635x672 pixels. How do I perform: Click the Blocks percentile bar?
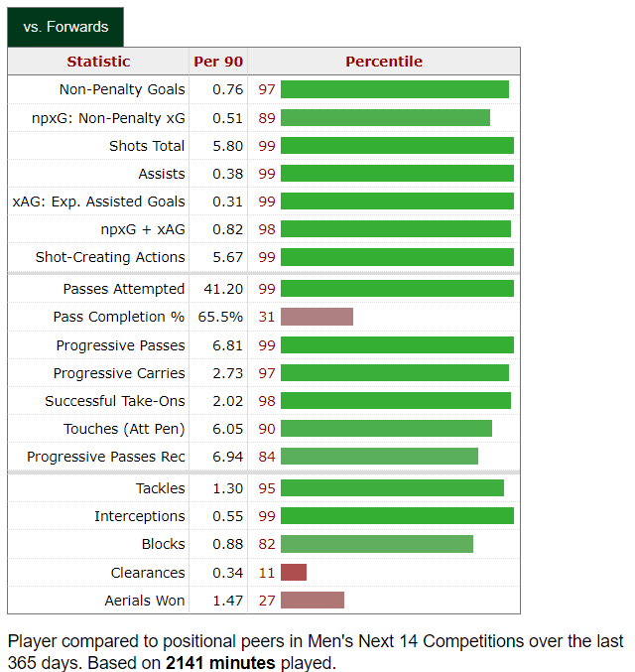[377, 544]
